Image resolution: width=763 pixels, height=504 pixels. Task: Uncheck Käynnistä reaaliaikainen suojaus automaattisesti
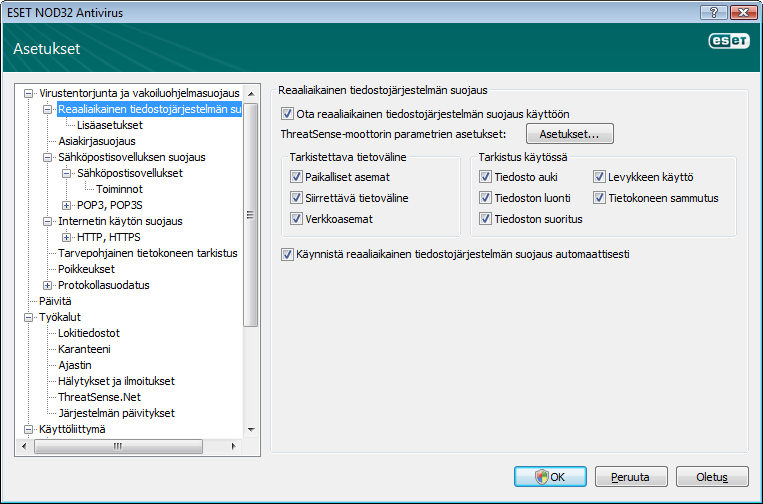click(x=287, y=254)
